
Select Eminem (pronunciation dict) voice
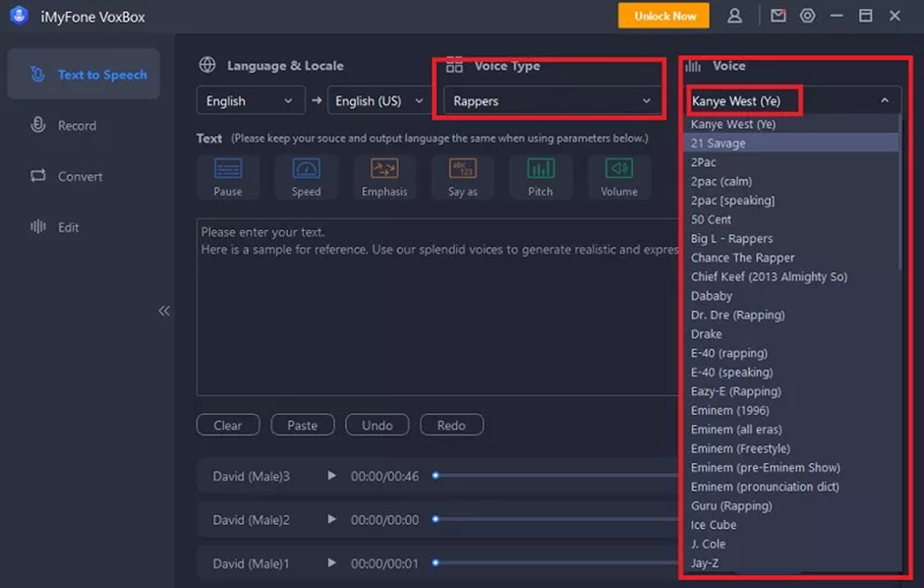pyautogui.click(x=791, y=487)
